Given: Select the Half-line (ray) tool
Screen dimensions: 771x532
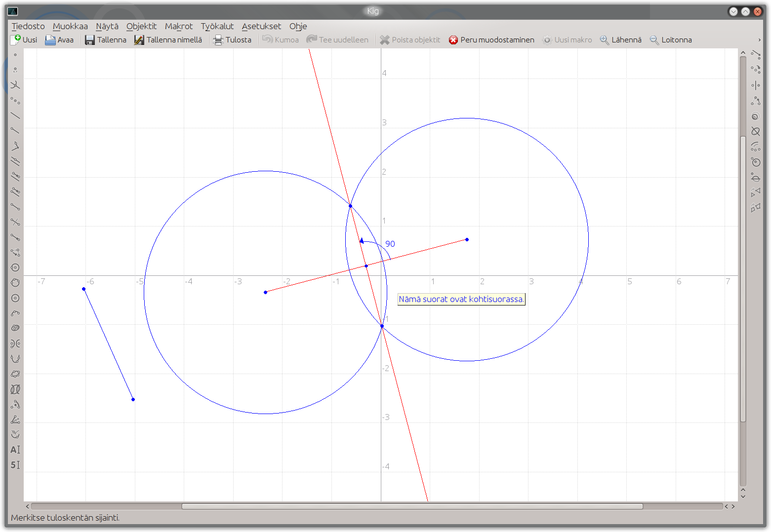Looking at the screenshot, I should pyautogui.click(x=15, y=131).
